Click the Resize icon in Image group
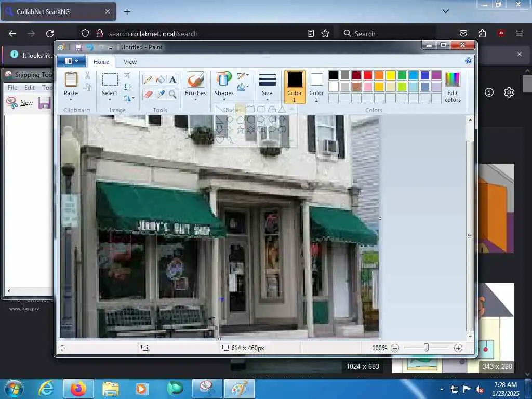Viewport: 532px width, 399px height. [x=127, y=87]
